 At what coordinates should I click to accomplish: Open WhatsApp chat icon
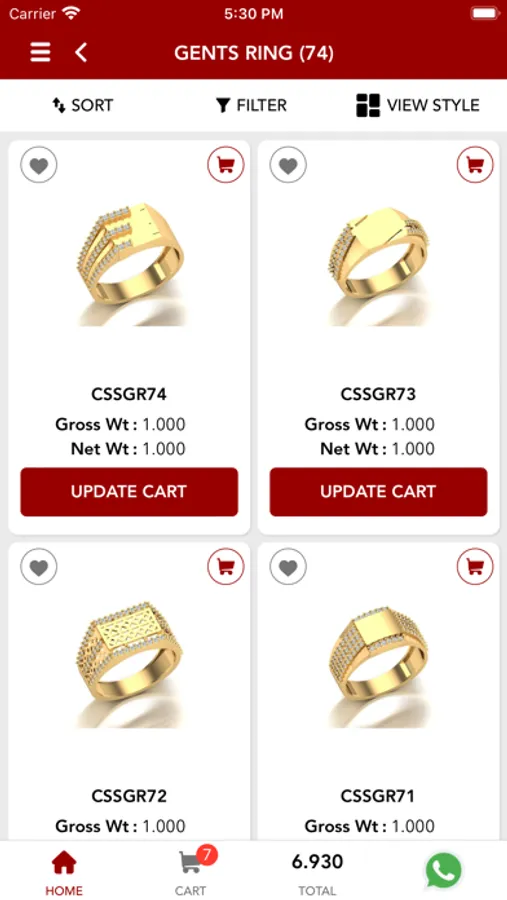tap(443, 870)
